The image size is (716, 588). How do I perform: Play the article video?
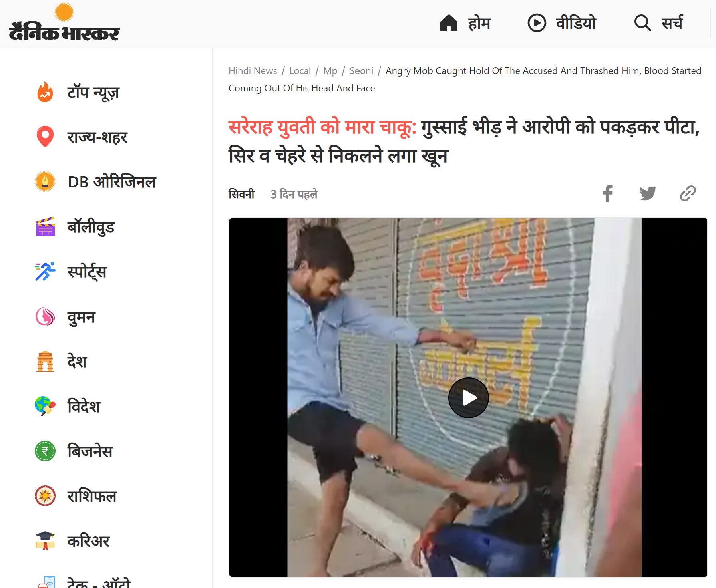point(468,398)
